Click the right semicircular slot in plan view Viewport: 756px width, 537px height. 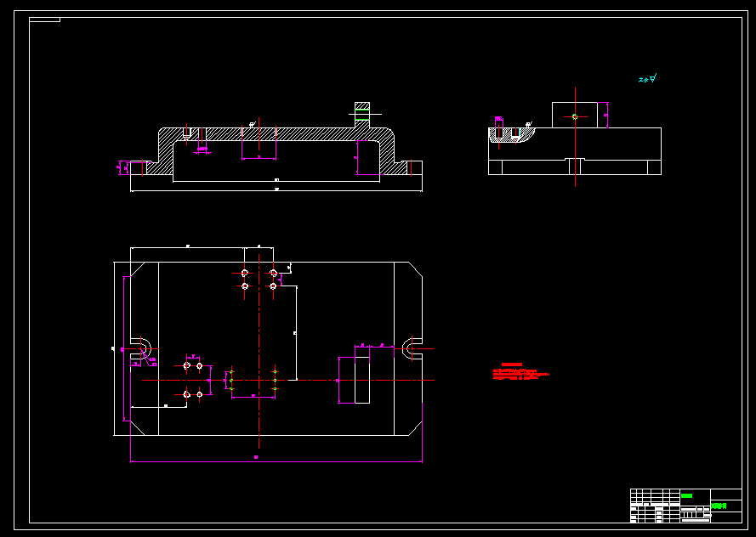[x=412, y=348]
